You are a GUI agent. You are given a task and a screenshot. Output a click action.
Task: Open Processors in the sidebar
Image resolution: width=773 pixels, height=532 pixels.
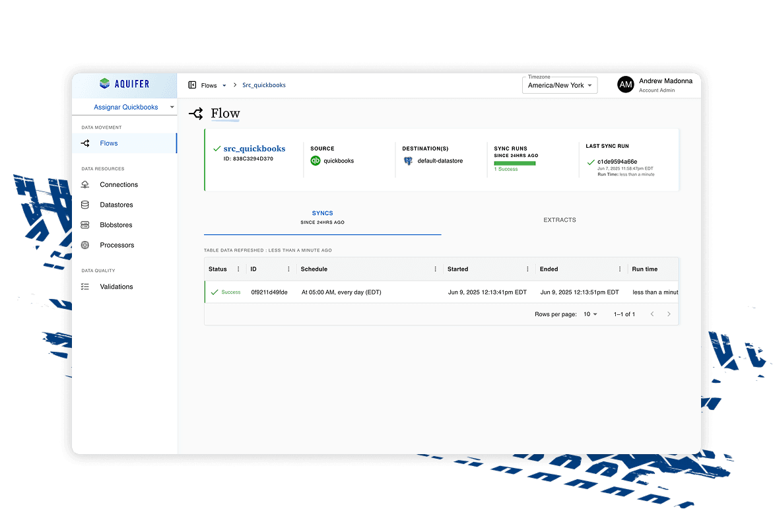[124, 245]
